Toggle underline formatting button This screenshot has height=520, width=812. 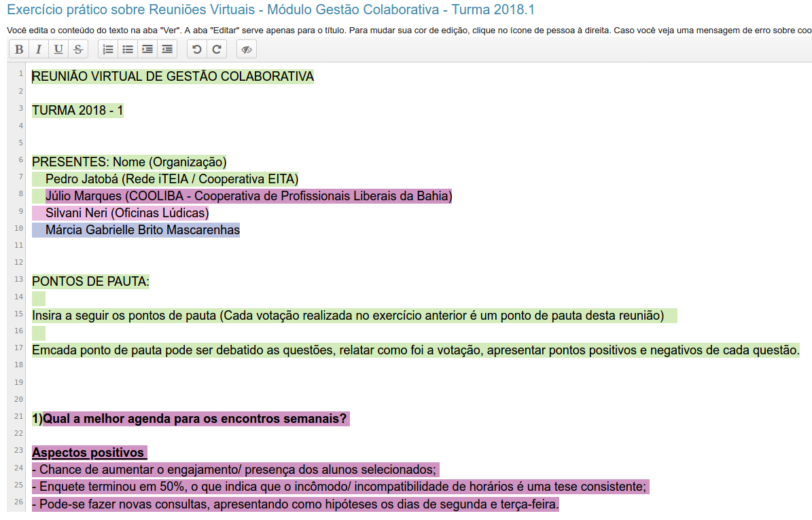(x=58, y=49)
